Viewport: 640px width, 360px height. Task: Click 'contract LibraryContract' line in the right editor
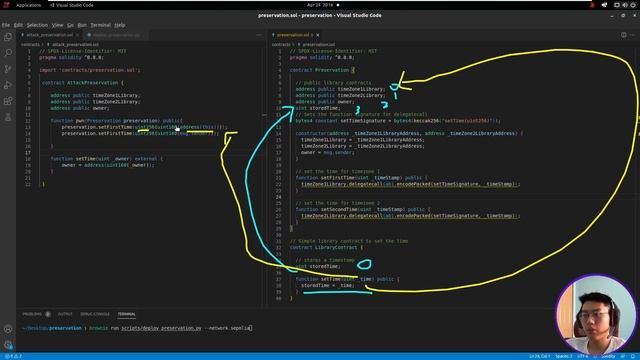pos(326,247)
